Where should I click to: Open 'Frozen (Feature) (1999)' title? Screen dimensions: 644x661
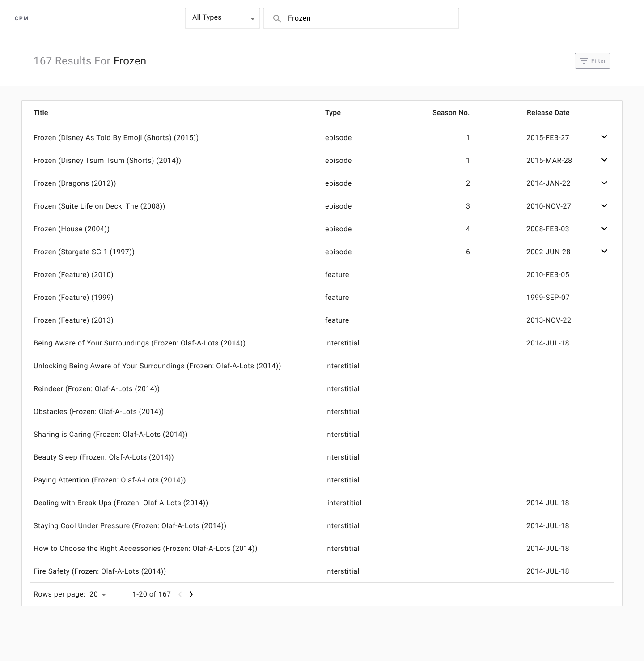tap(73, 298)
